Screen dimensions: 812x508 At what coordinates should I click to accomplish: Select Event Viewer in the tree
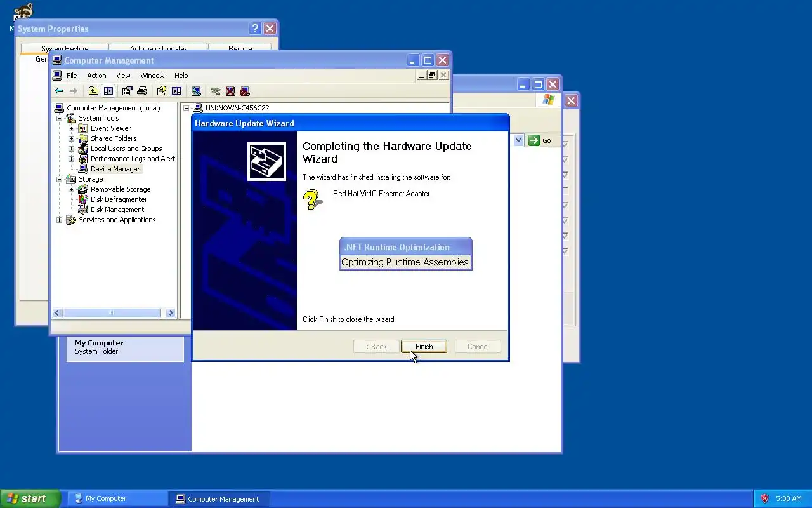click(x=110, y=128)
